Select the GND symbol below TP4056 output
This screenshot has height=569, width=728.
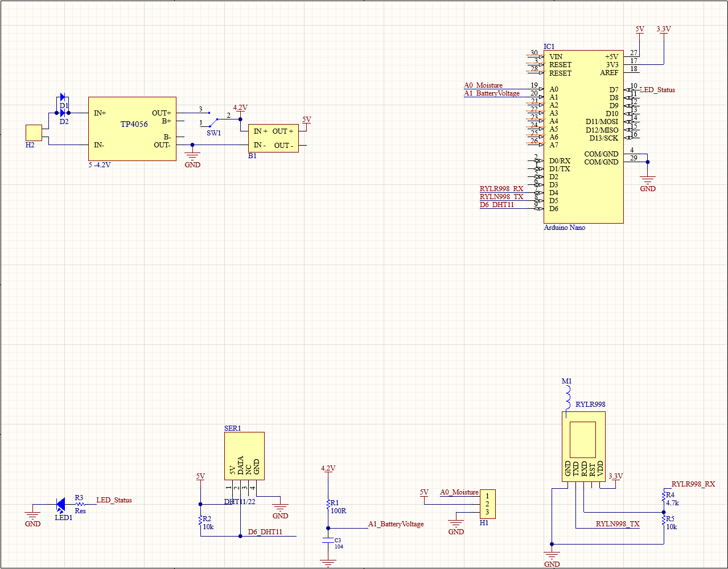coord(192,158)
